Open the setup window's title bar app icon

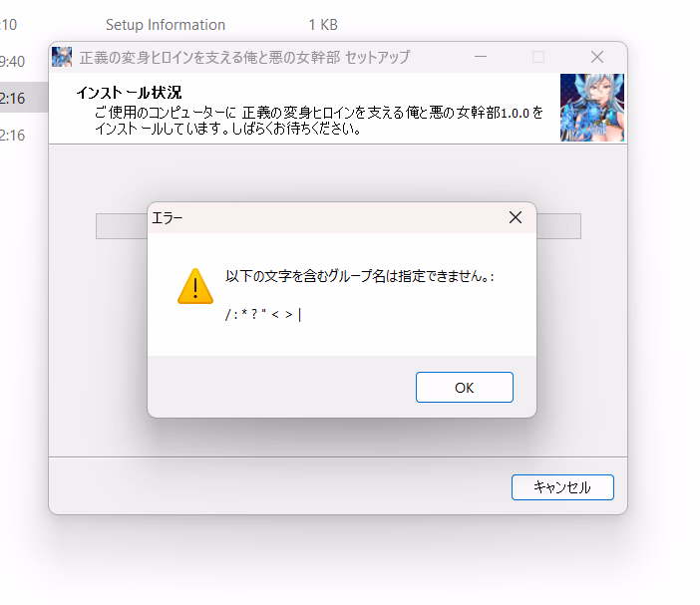pyautogui.click(x=62, y=57)
